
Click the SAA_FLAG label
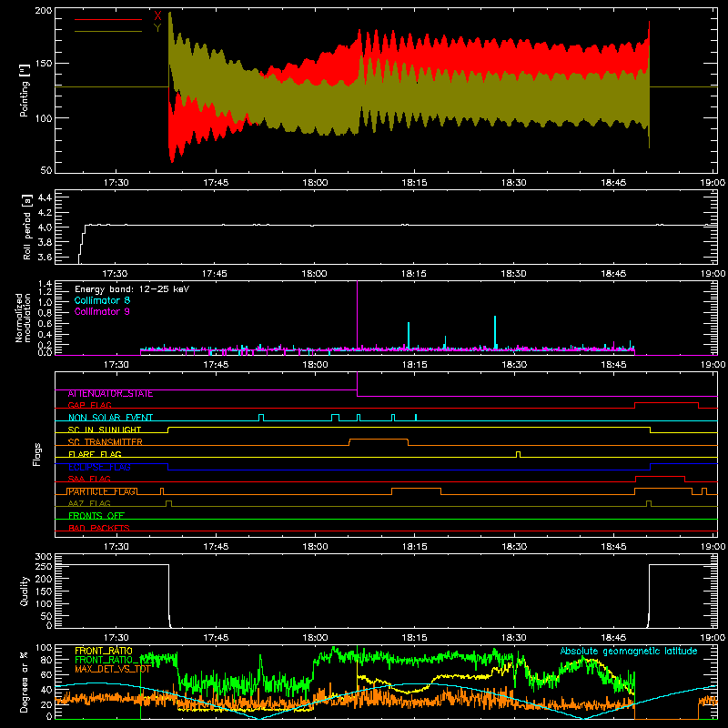89,479
